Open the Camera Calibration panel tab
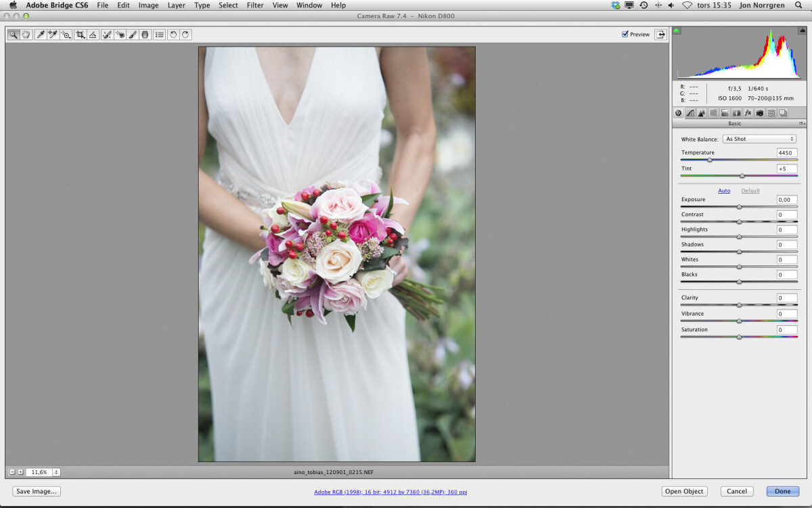Image resolution: width=812 pixels, height=508 pixels. click(760, 113)
